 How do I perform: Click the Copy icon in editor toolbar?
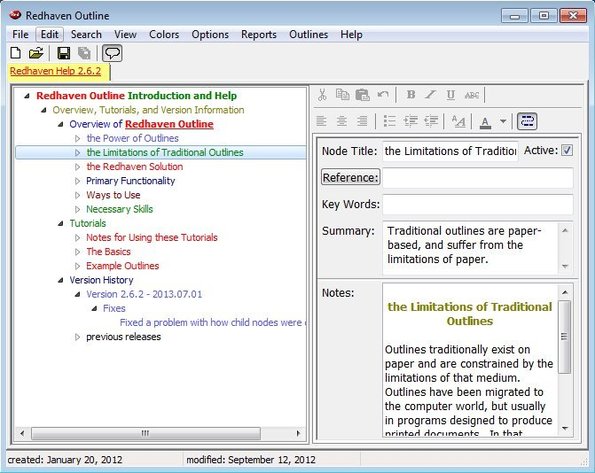tap(343, 95)
